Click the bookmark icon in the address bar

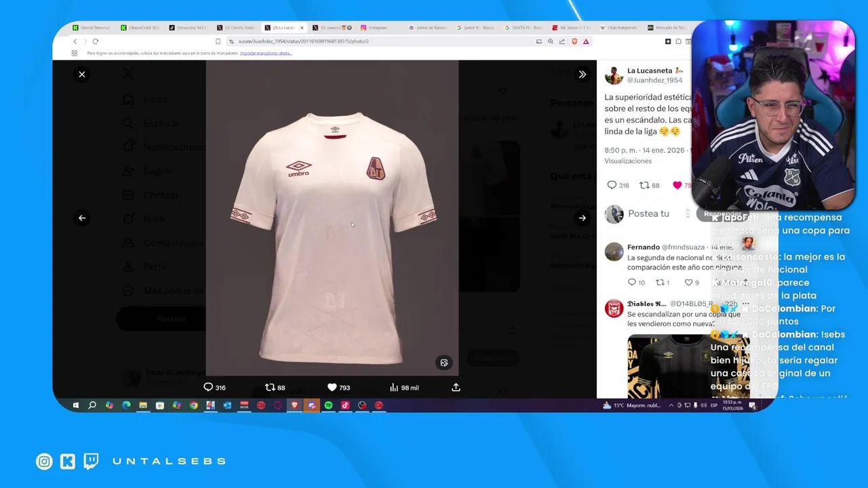click(x=218, y=41)
